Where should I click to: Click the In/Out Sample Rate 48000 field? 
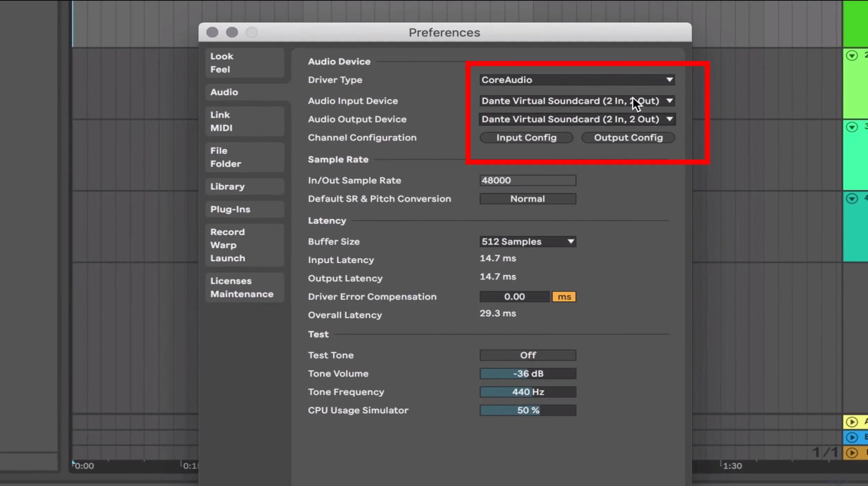pyautogui.click(x=528, y=180)
